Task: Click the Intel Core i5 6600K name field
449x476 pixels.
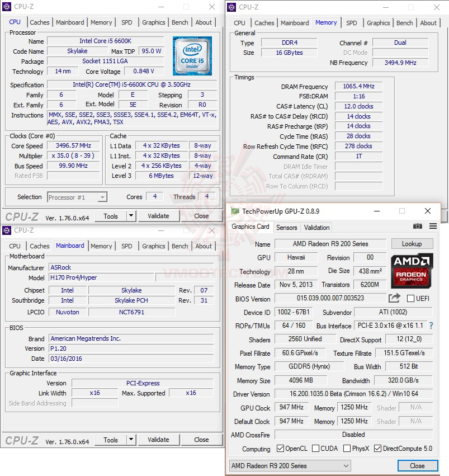Action: pos(106,41)
